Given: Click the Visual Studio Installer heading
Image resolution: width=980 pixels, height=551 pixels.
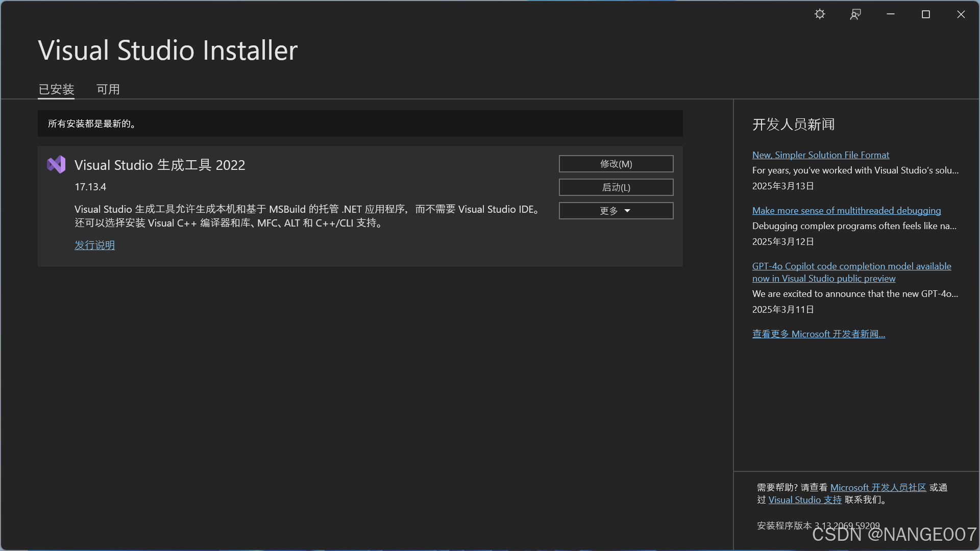Looking at the screenshot, I should click(x=167, y=50).
